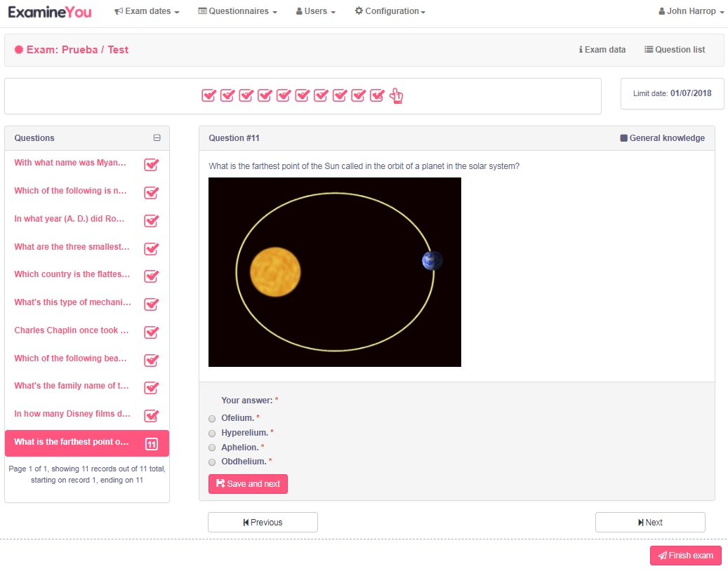Screen dimensions: 728x571
Task: Open question 'In what year (A. D.) did Ro…'
Action: click(70, 219)
